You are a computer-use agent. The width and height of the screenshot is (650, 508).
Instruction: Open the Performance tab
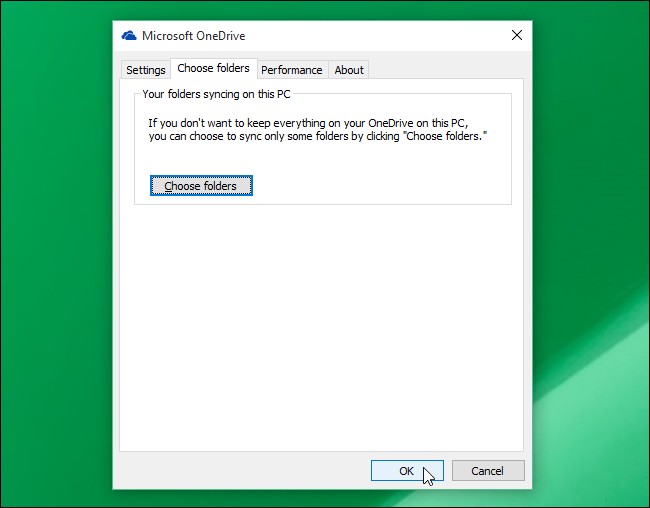tap(292, 70)
